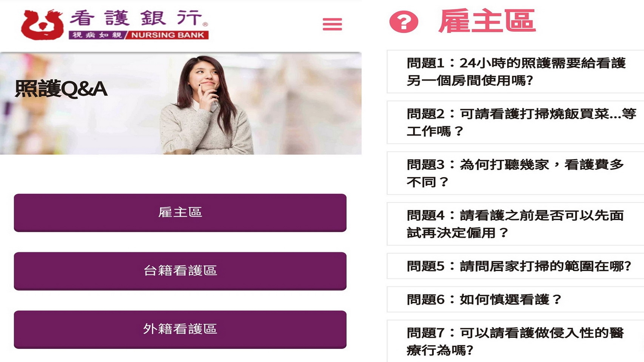Click the 照護Q&A banner heading
Image resolution: width=644 pixels, height=362 pixels.
(x=61, y=89)
